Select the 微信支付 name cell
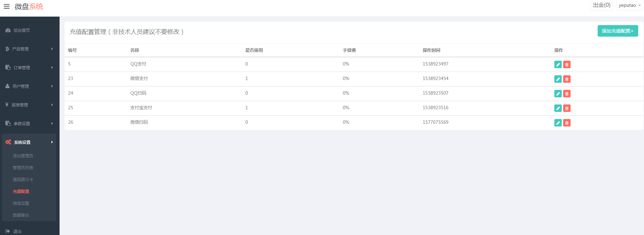This screenshot has width=644, height=235. click(x=139, y=78)
